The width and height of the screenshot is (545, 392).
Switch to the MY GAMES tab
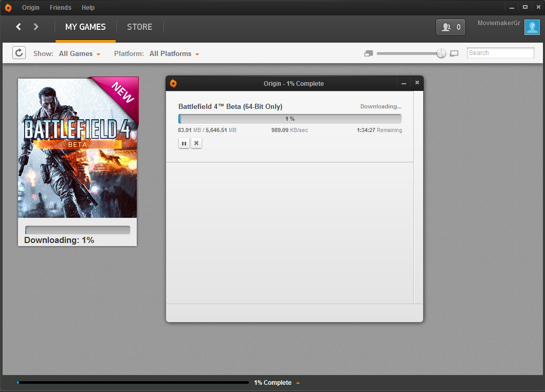(85, 27)
